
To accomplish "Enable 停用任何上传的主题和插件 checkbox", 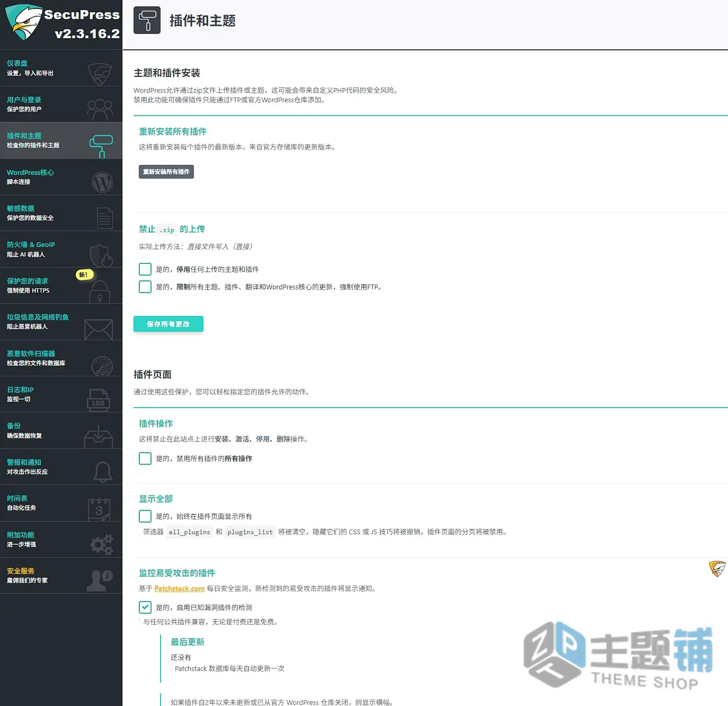I will pyautogui.click(x=145, y=269).
